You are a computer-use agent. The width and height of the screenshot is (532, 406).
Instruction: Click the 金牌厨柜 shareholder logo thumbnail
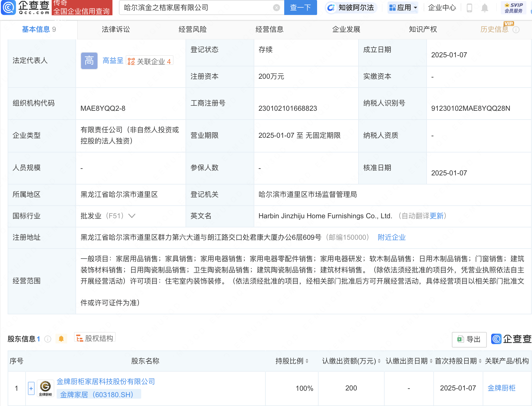click(45, 388)
